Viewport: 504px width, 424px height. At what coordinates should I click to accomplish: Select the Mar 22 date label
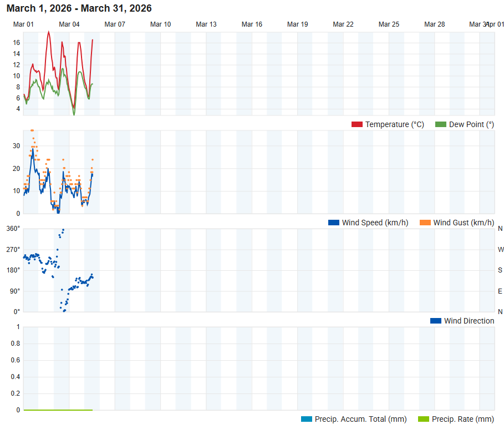343,24
